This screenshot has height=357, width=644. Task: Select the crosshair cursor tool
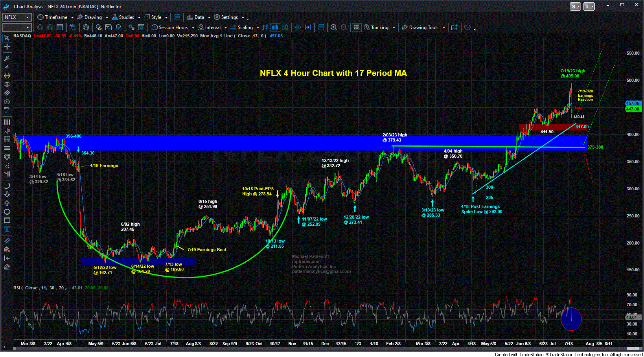(x=7, y=46)
